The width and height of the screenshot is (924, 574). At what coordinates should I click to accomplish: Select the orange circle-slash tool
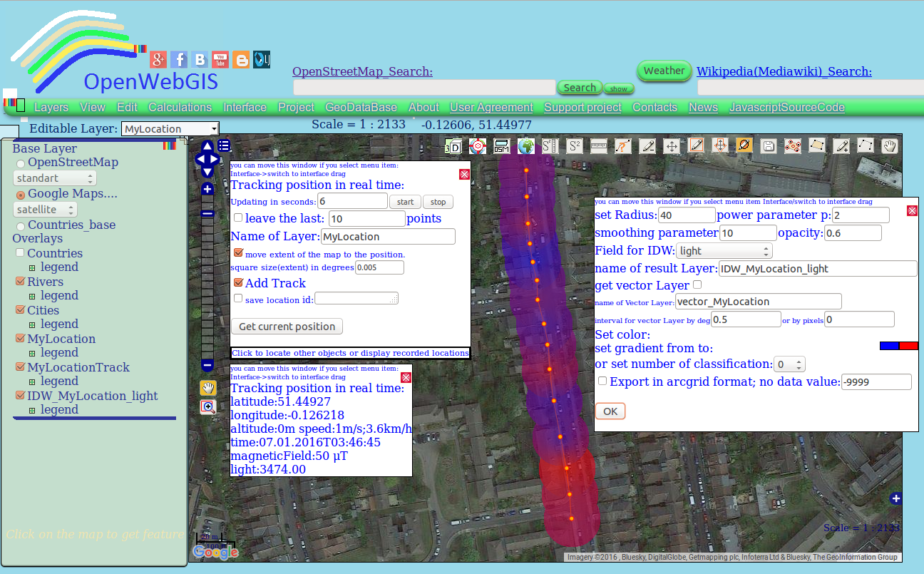click(744, 145)
